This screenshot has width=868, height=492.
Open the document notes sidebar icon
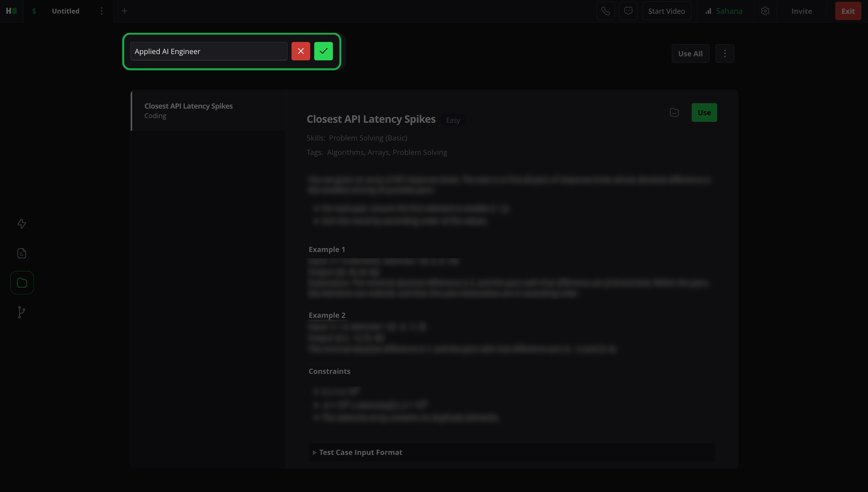[x=22, y=253]
